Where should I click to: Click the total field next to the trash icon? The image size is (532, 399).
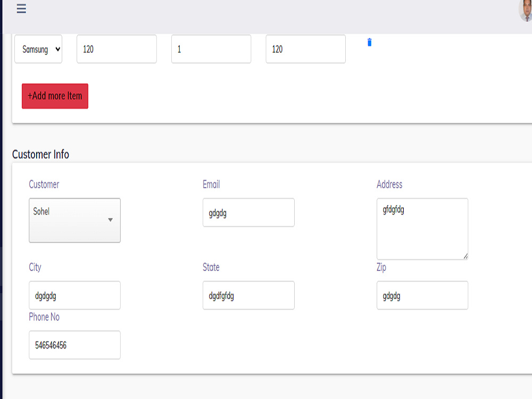(306, 49)
